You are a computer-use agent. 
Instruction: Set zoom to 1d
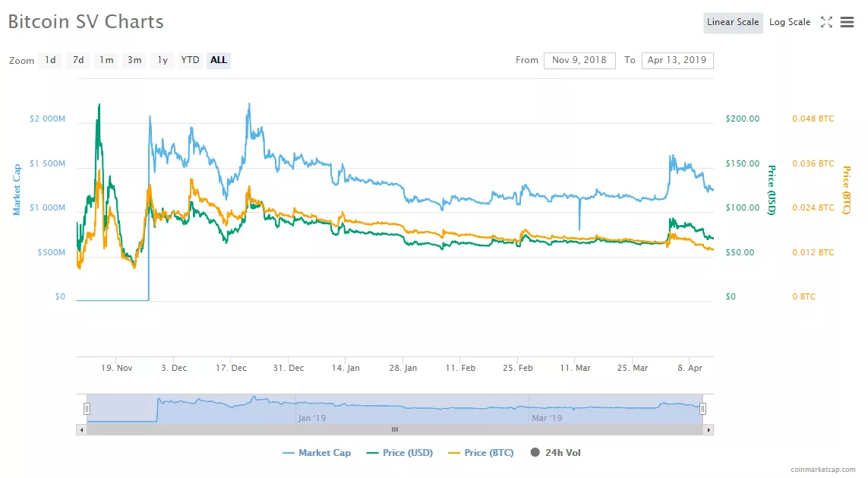tap(50, 60)
